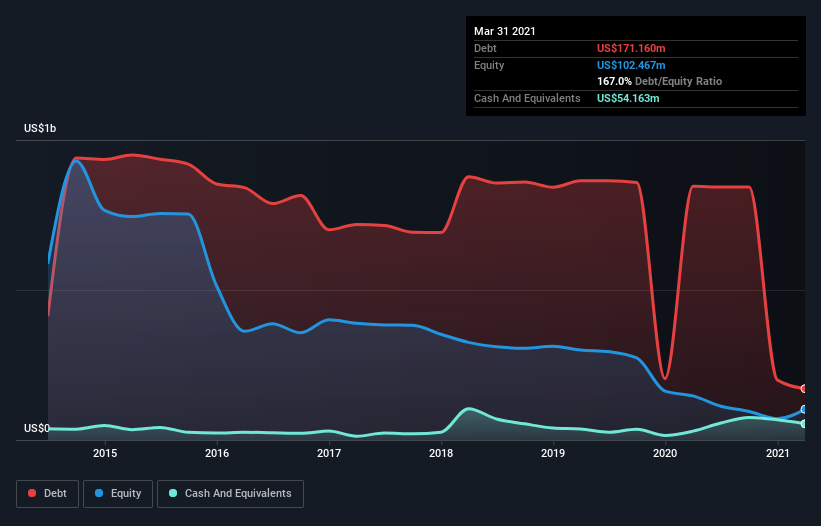821x526 pixels.
Task: Click the 2018 x-axis label
Action: (441, 453)
